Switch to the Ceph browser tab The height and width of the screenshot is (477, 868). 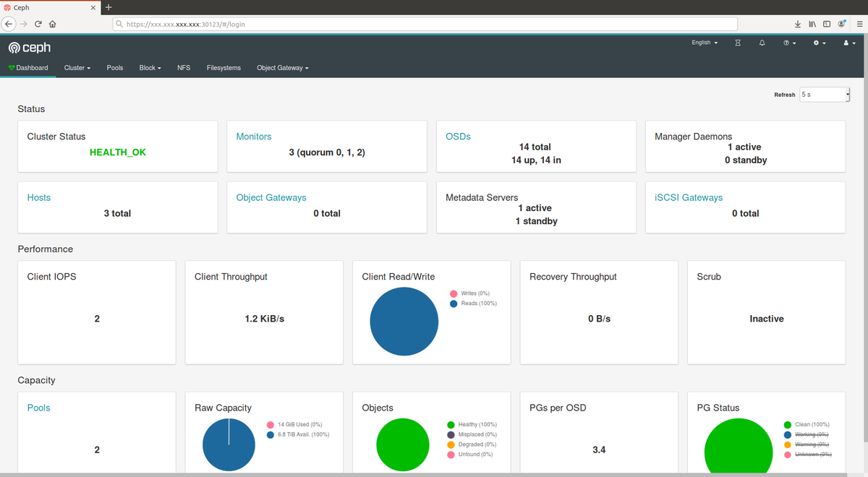(49, 7)
